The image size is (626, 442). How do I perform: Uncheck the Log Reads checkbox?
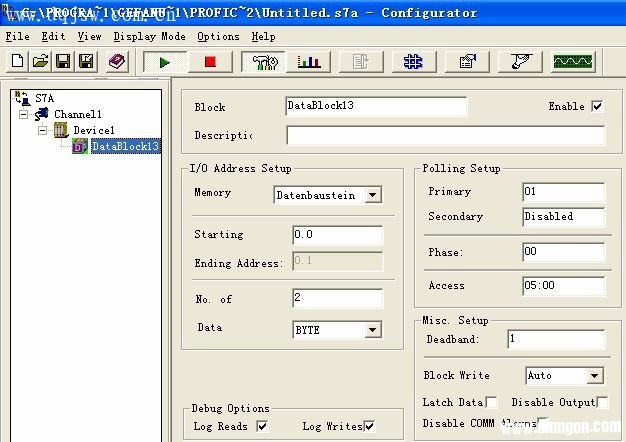pyautogui.click(x=262, y=426)
